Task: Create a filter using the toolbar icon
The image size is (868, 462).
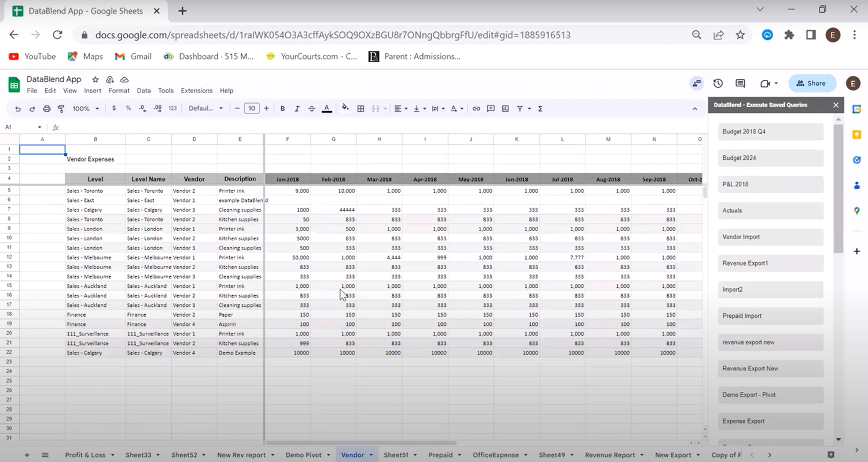Action: coord(519,108)
